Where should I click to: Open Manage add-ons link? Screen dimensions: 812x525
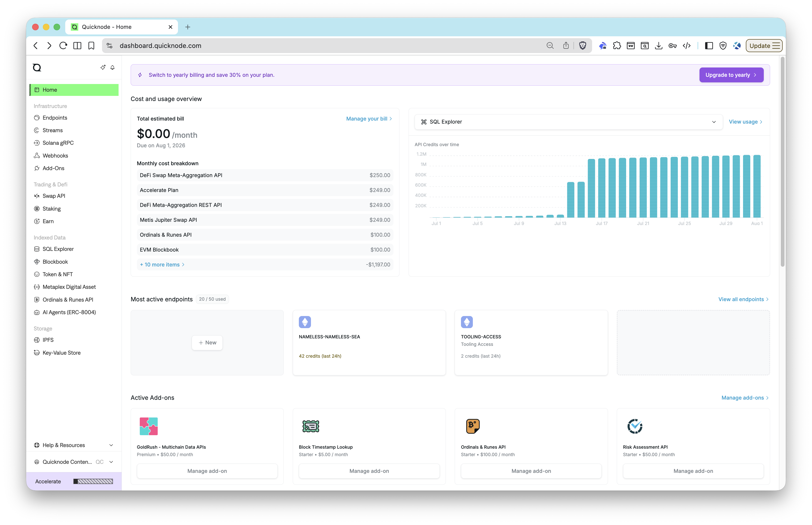coord(745,397)
